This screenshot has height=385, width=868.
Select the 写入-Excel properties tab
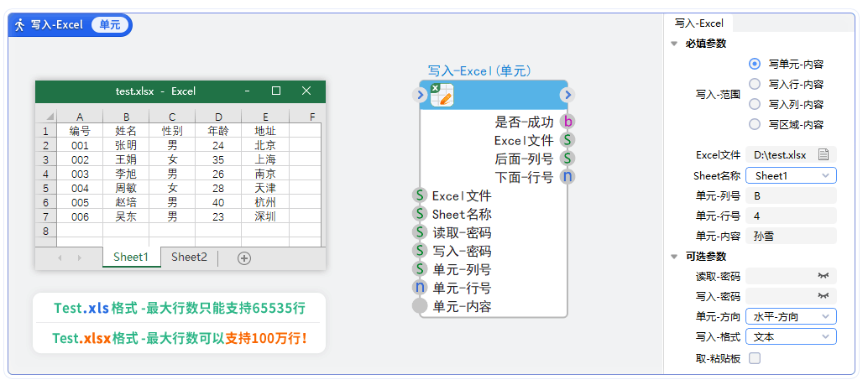coord(698,23)
